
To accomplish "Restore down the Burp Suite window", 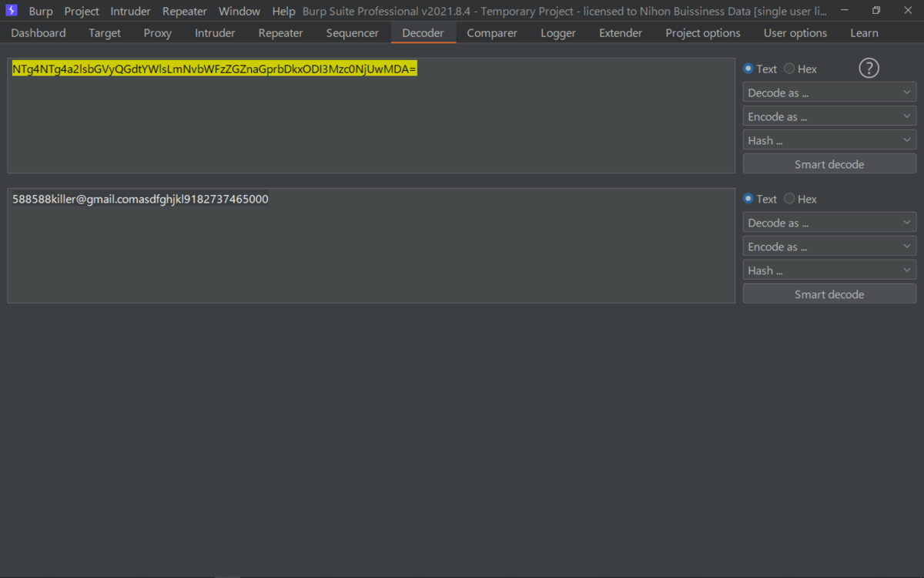I will pos(876,11).
